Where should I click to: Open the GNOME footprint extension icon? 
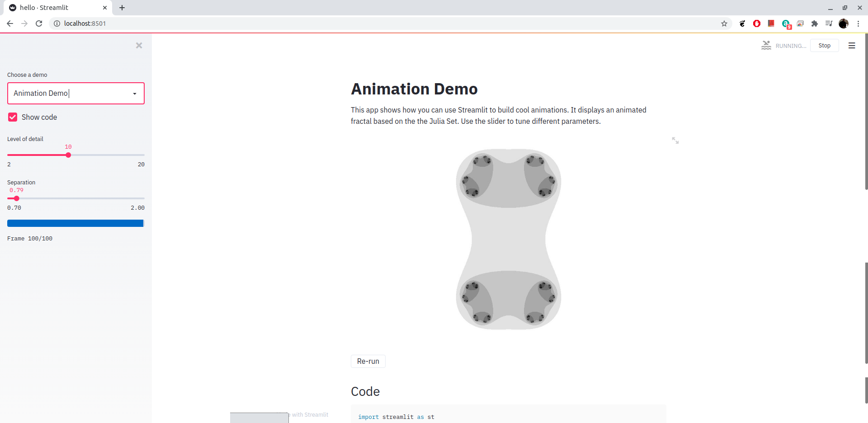742,23
